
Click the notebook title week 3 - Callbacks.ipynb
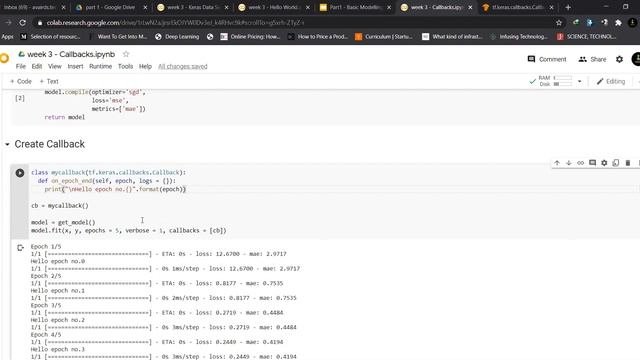(71, 54)
